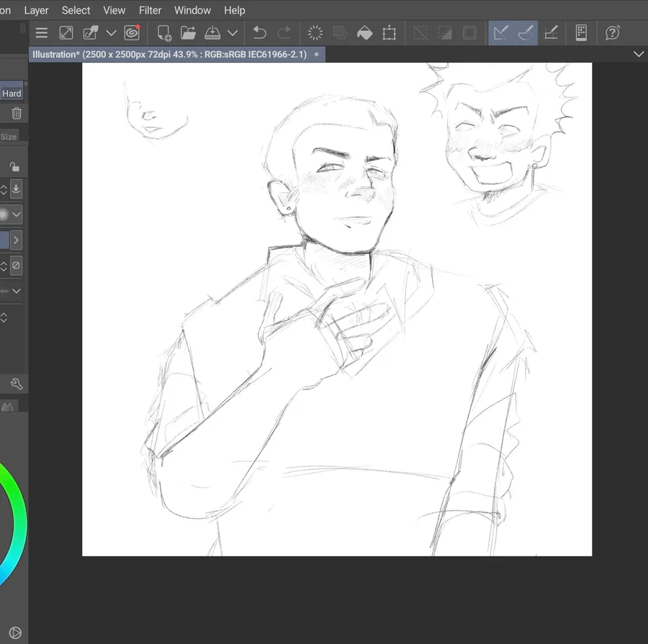
Task: Open the Window menu
Action: coord(192,10)
